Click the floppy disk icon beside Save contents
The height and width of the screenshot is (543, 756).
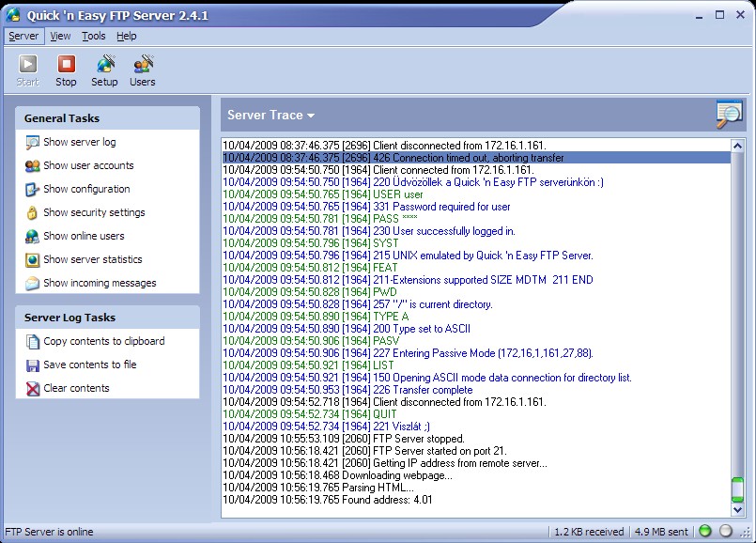[x=32, y=365]
